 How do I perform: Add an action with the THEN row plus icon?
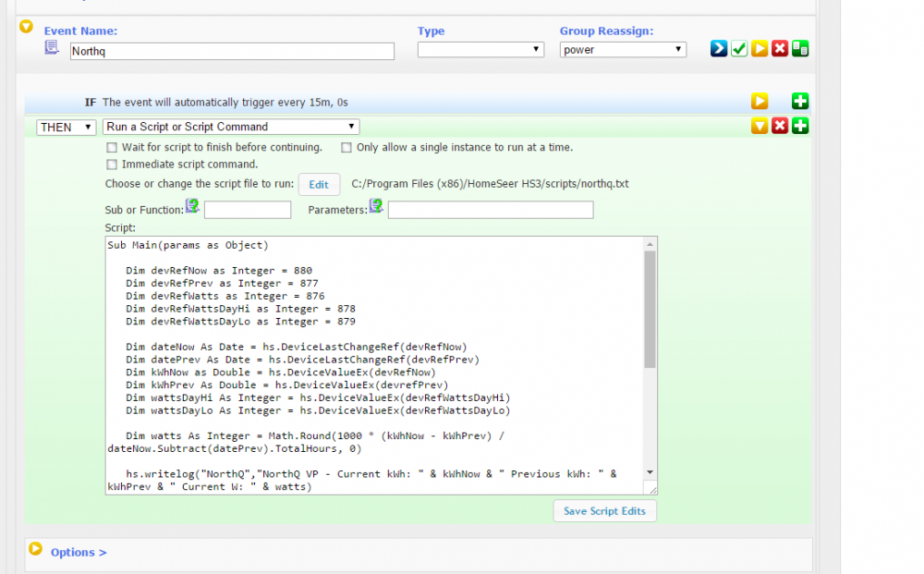point(800,126)
